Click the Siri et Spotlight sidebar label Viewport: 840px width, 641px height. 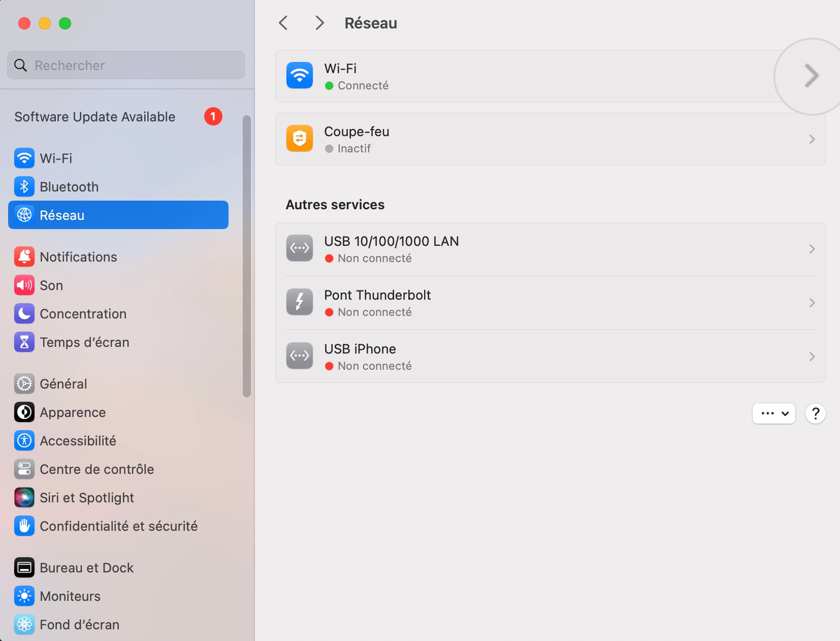[x=87, y=498]
